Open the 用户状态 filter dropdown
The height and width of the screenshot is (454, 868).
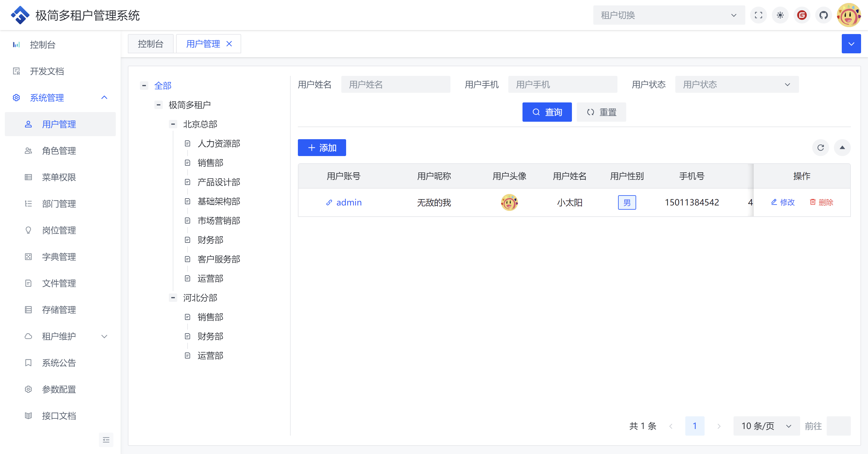click(736, 85)
